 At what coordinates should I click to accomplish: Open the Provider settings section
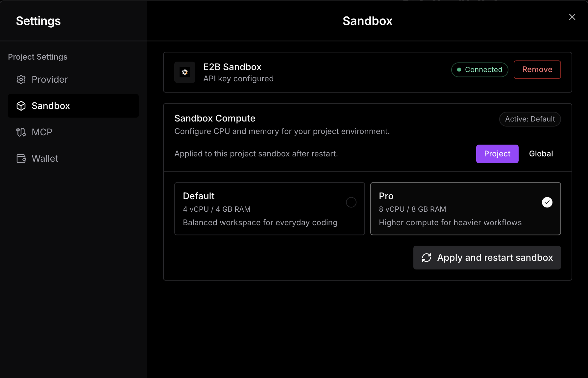[x=50, y=79]
